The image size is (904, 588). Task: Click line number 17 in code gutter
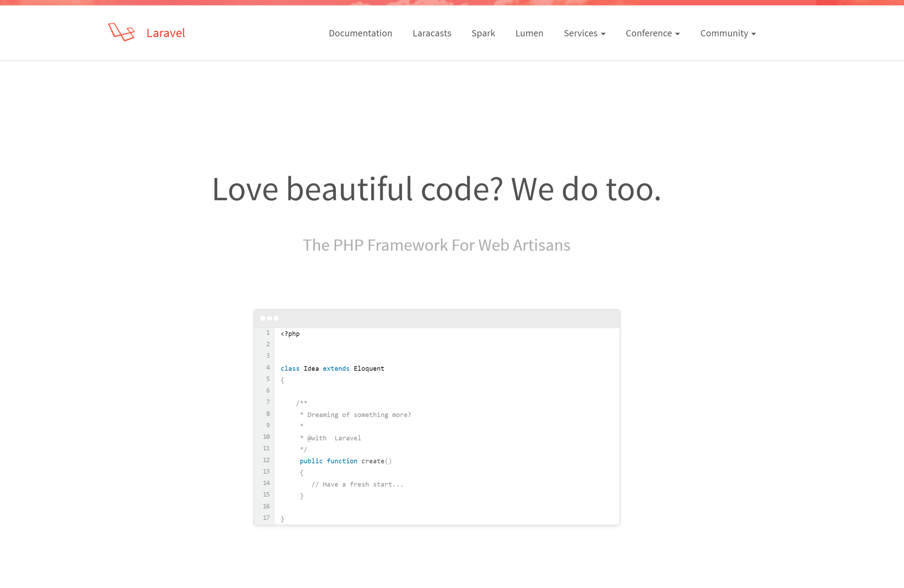pyautogui.click(x=266, y=518)
